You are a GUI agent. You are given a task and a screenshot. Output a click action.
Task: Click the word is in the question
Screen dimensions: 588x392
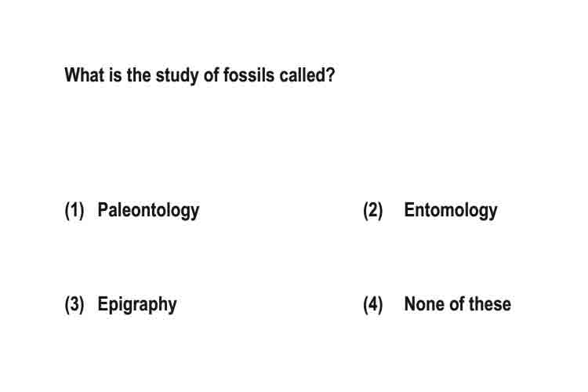point(115,74)
